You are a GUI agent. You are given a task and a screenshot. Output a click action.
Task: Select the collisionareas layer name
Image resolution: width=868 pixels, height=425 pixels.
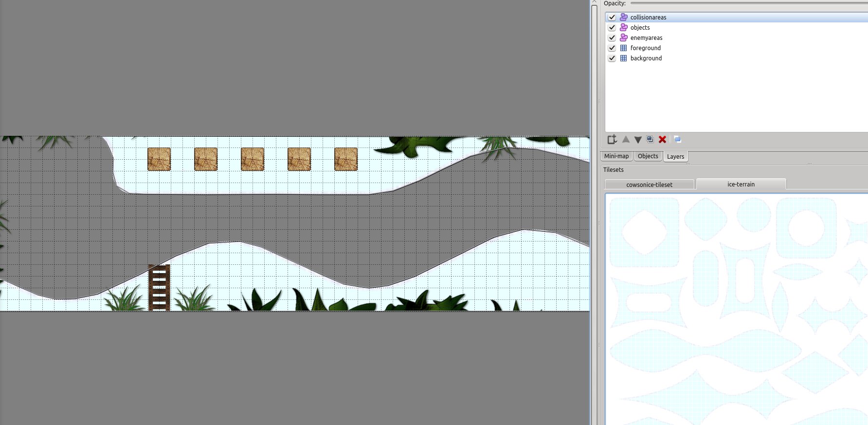[x=648, y=17]
